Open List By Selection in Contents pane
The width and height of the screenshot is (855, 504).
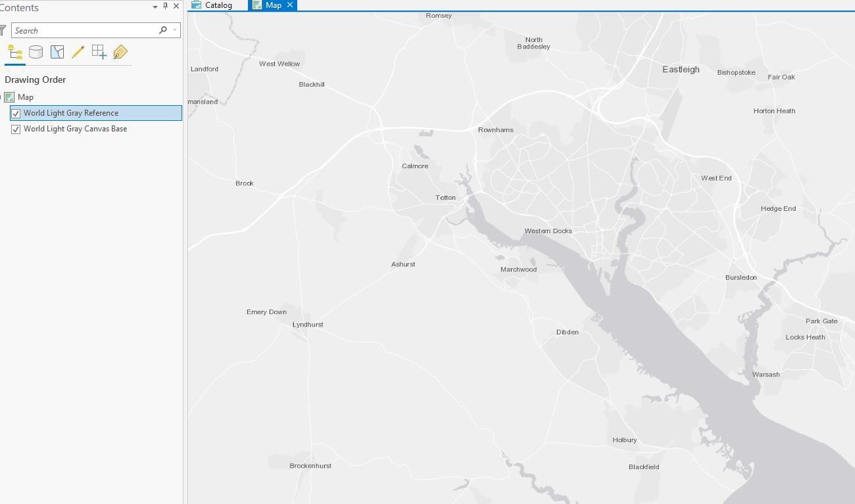(57, 51)
